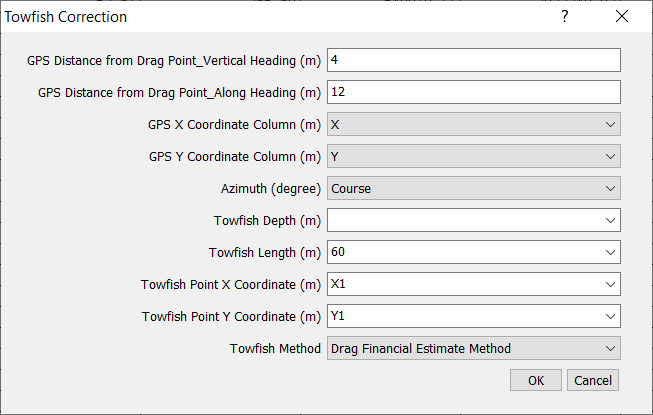Viewport: 653px width, 415px height.
Task: Open Towfish Point X Coordinate dropdown arrow
Action: pos(610,284)
